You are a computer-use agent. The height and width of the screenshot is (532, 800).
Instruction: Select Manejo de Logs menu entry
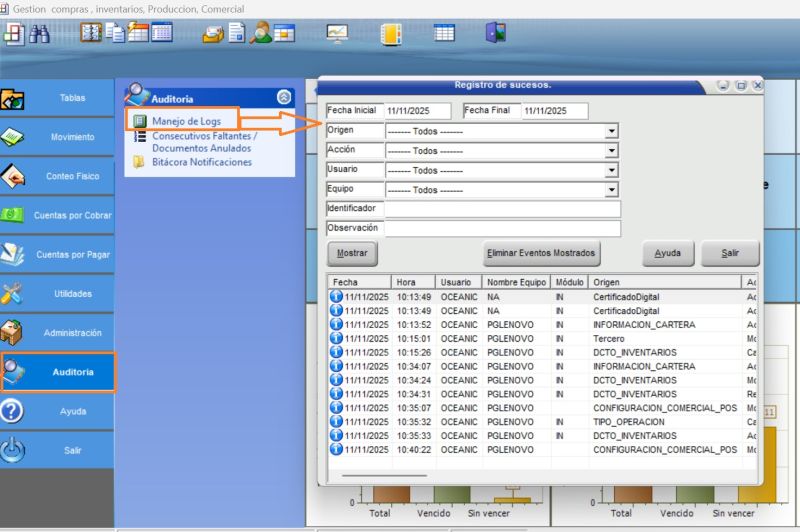(186, 121)
